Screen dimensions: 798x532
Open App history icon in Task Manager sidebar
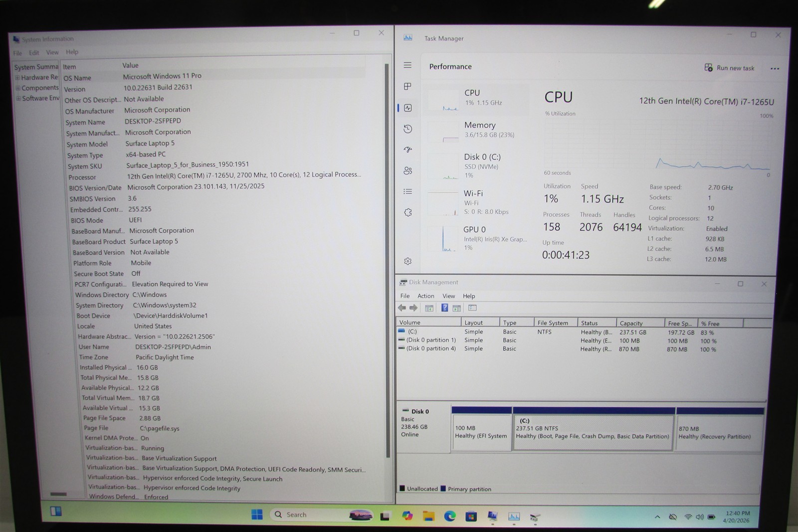click(x=407, y=129)
